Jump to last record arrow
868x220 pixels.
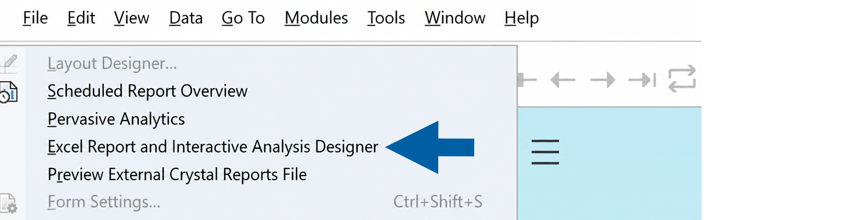tap(642, 80)
